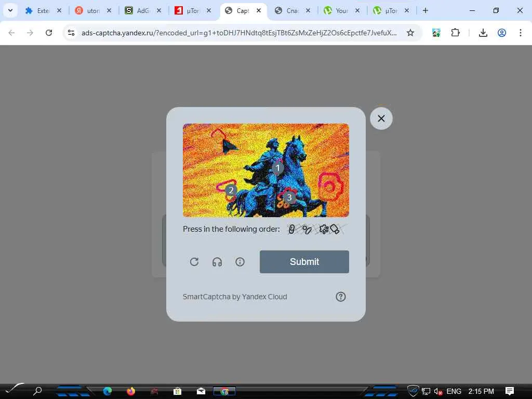Show Chrome downloads
Screen dimensions: 532x399
483,33
